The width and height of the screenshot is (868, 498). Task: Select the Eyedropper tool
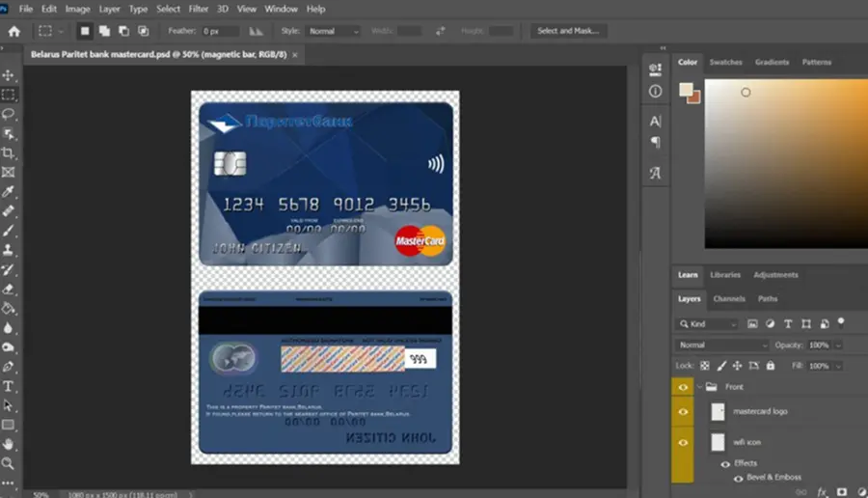pos(9,192)
